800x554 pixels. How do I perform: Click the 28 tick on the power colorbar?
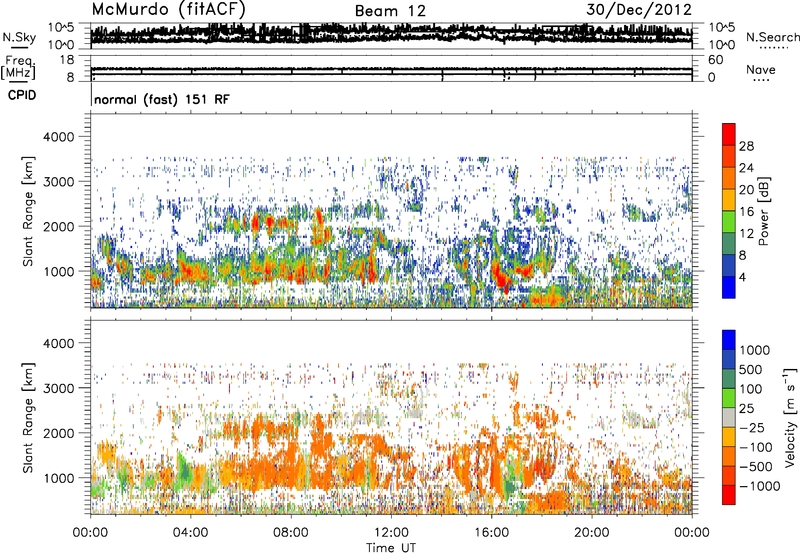(x=746, y=146)
